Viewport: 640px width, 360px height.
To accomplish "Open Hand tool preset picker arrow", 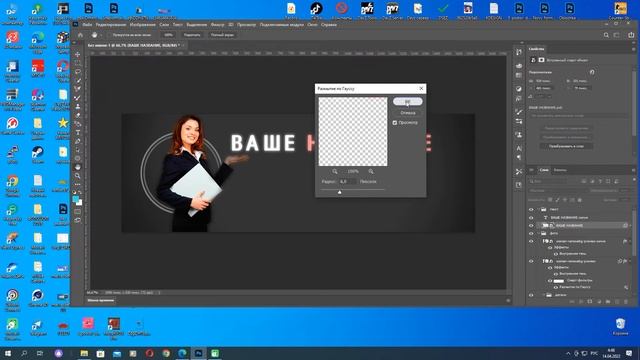I will [101, 35].
